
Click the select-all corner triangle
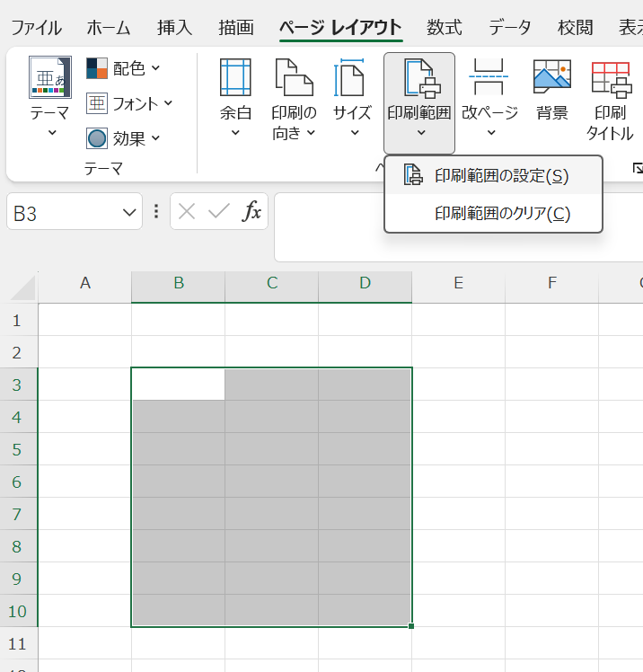(x=23, y=287)
